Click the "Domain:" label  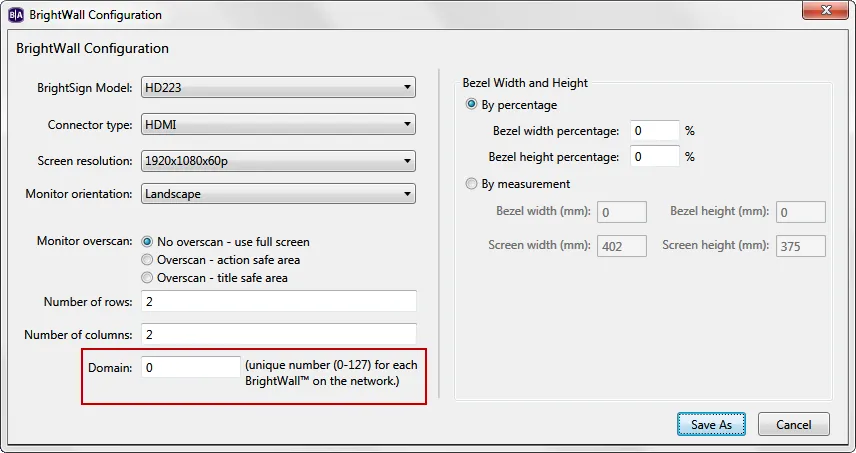[110, 368]
